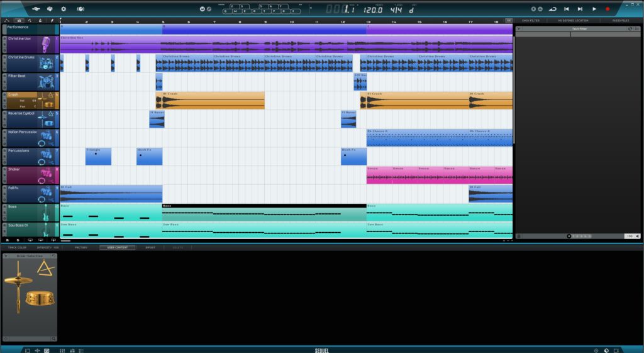Switch to the Factory tab
Image resolution: width=644 pixels, height=353 pixels.
click(81, 247)
